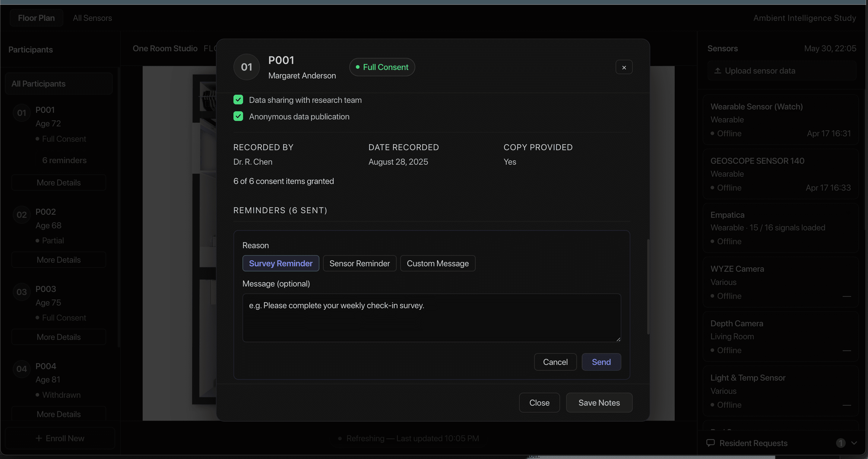
Task: Open the Light & Temp Sensor card
Action: pyautogui.click(x=781, y=391)
